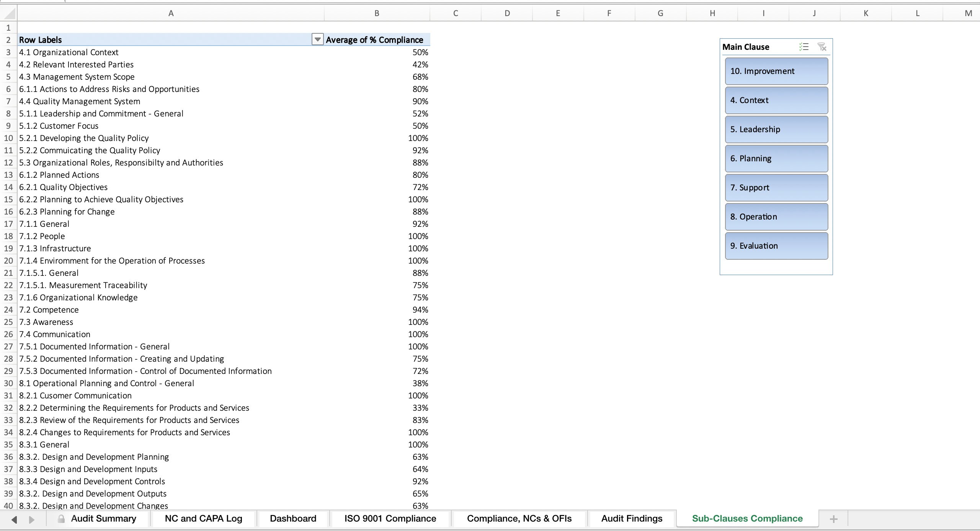Open the NC and CAPA Log sheet
Screen dimensions: 980x531
pos(203,518)
